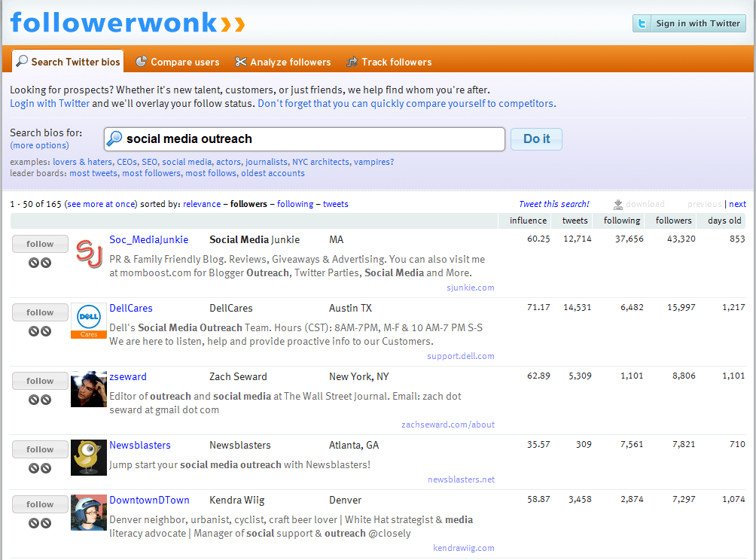
Task: Click the Do it search button
Action: coord(536,138)
